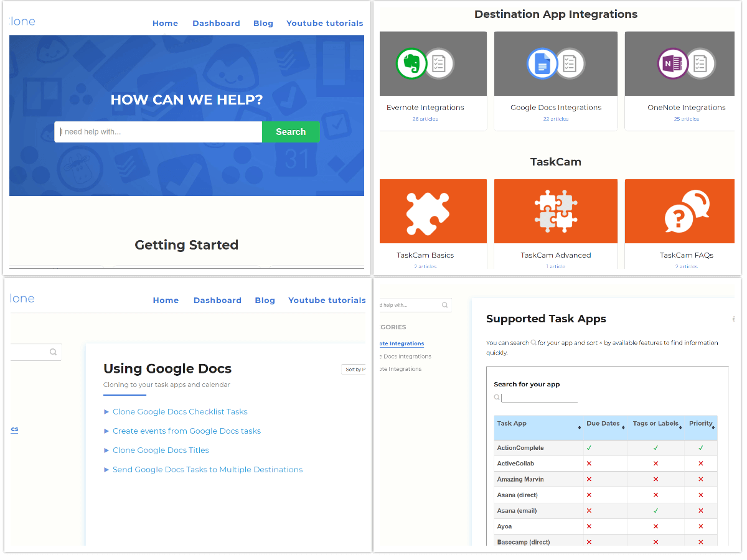This screenshot has width=747, height=560.
Task: Click the '25 articles' count under OneNote
Action: (687, 119)
